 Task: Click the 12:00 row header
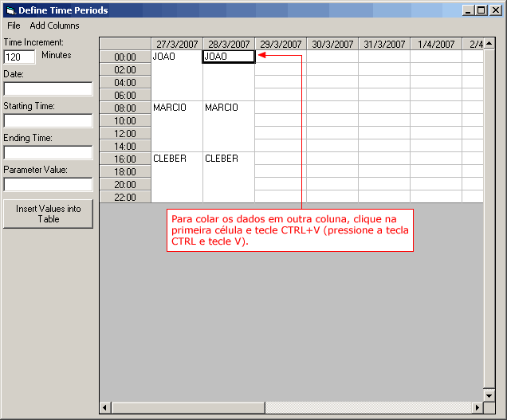coord(125,133)
